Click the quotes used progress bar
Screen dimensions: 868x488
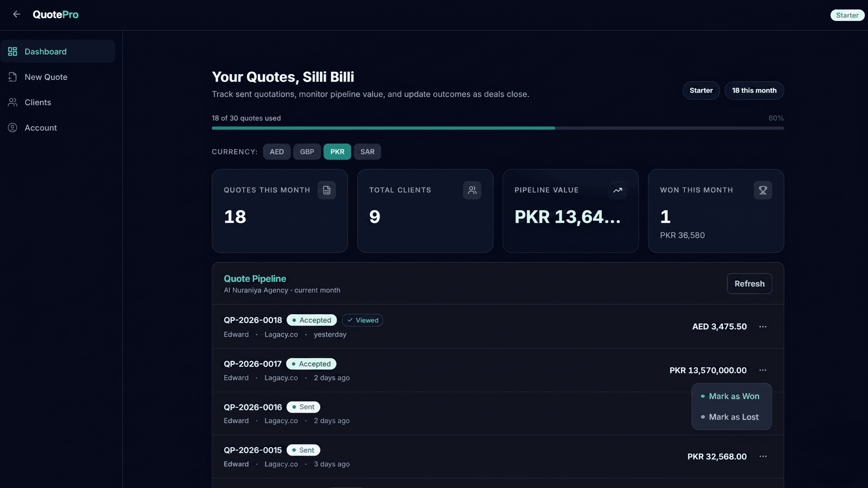pyautogui.click(x=498, y=128)
